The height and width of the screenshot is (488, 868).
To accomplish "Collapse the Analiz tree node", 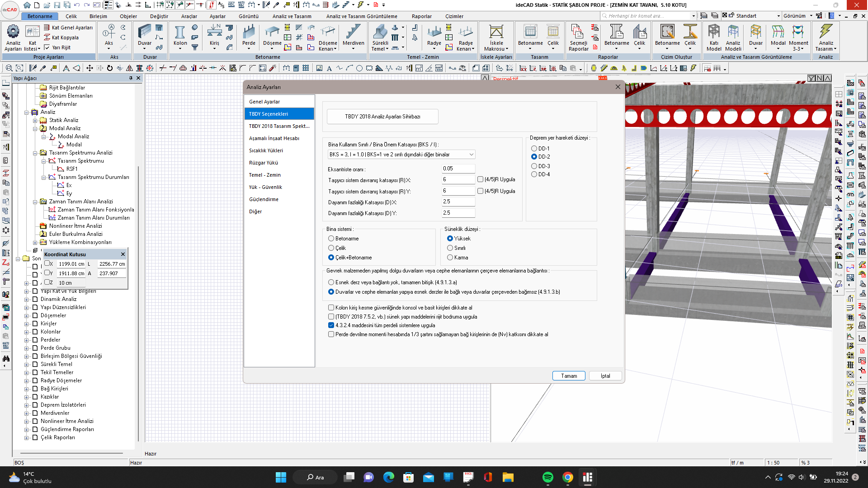I will point(27,113).
